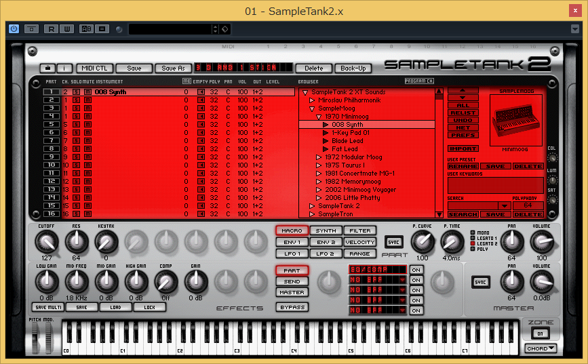Expand 1972 Modular Moog folder
Image resolution: width=588 pixels, height=364 pixels.
click(318, 157)
